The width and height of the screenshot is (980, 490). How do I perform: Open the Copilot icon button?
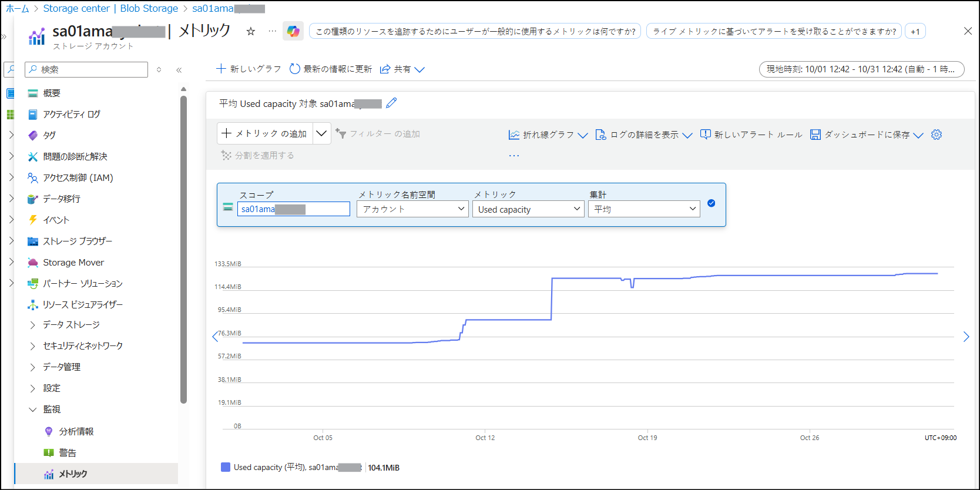[x=293, y=31]
